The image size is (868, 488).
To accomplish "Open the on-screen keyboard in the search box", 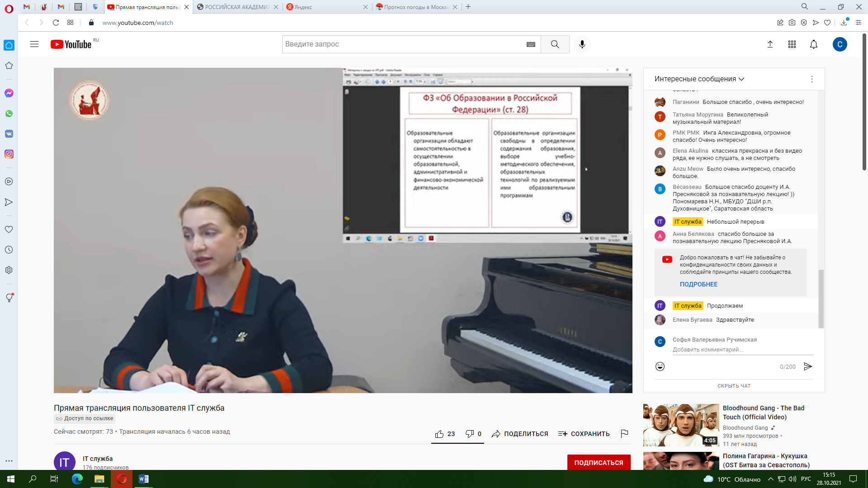I will pyautogui.click(x=531, y=44).
